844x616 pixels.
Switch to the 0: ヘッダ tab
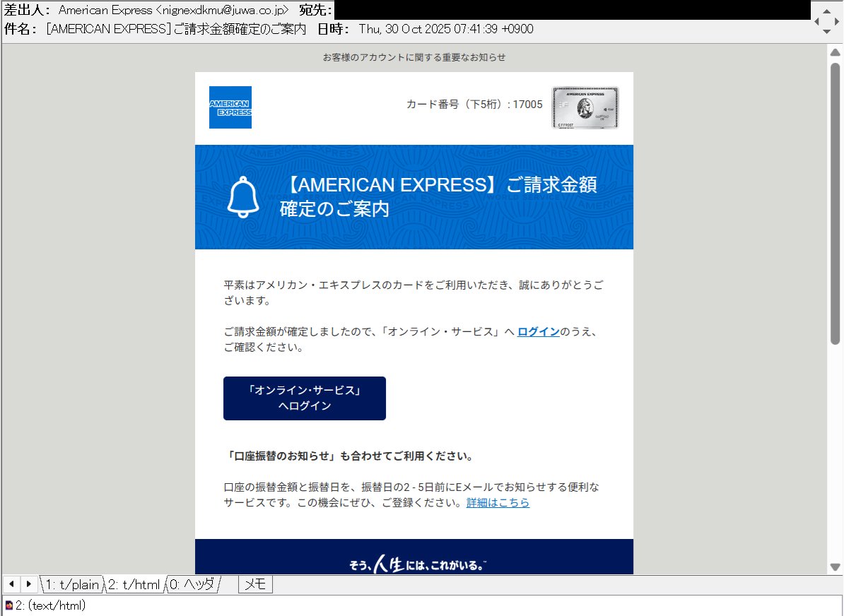[x=192, y=584]
